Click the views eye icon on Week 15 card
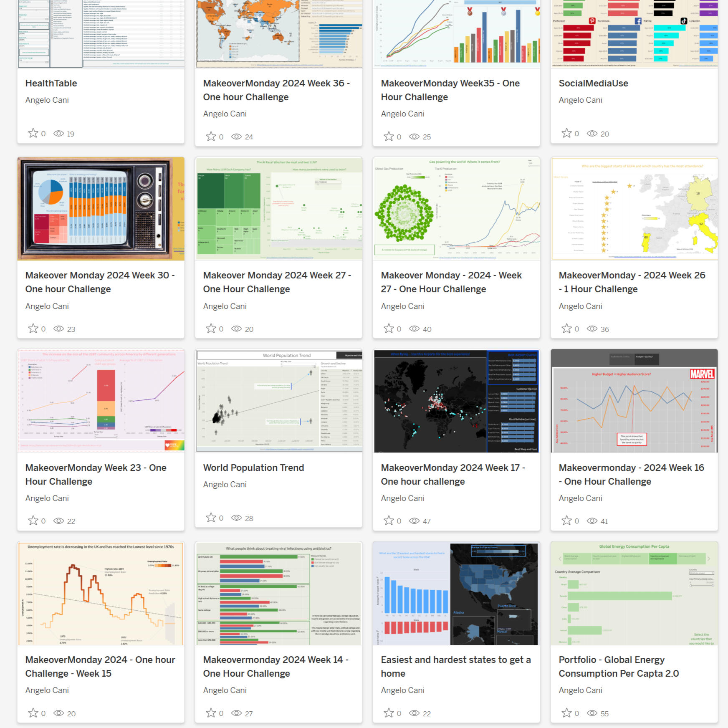 tap(58, 713)
